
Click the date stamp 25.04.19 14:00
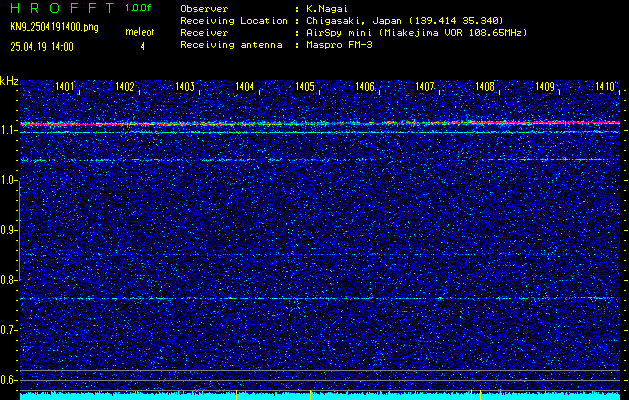[42, 47]
